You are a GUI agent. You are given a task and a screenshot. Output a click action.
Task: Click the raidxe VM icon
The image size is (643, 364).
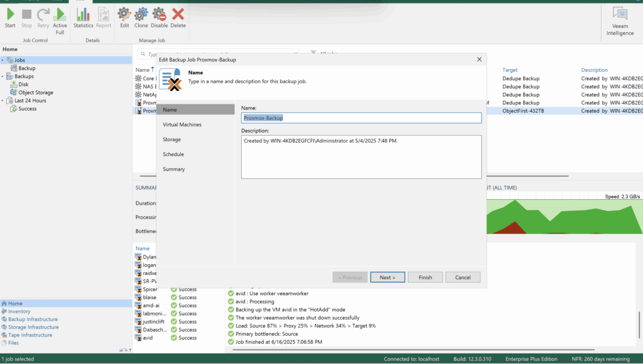(138, 273)
